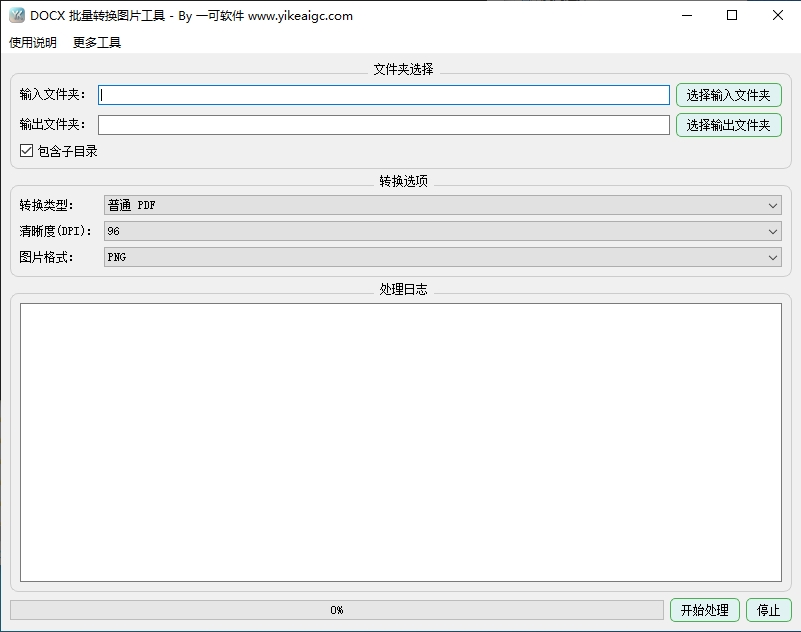Open the 清晰度(DPI) dropdown showing 96

(440, 231)
